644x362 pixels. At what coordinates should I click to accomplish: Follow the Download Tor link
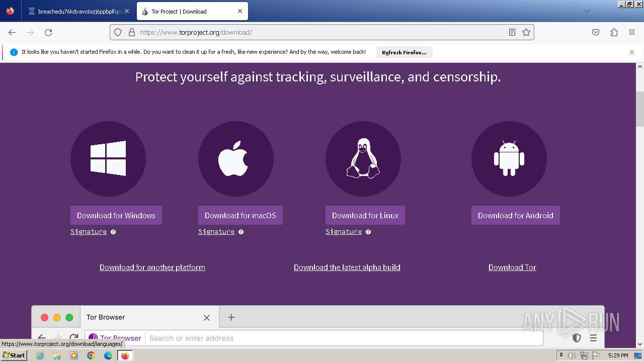[x=512, y=267]
